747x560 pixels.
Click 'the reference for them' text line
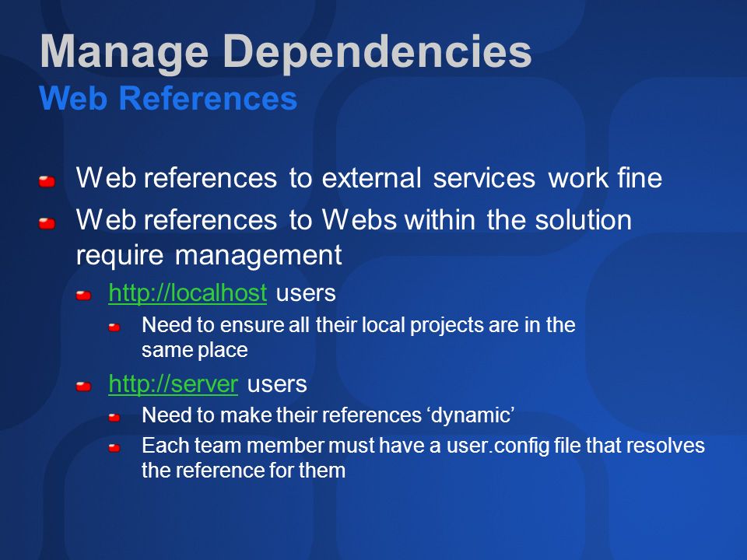pos(244,471)
